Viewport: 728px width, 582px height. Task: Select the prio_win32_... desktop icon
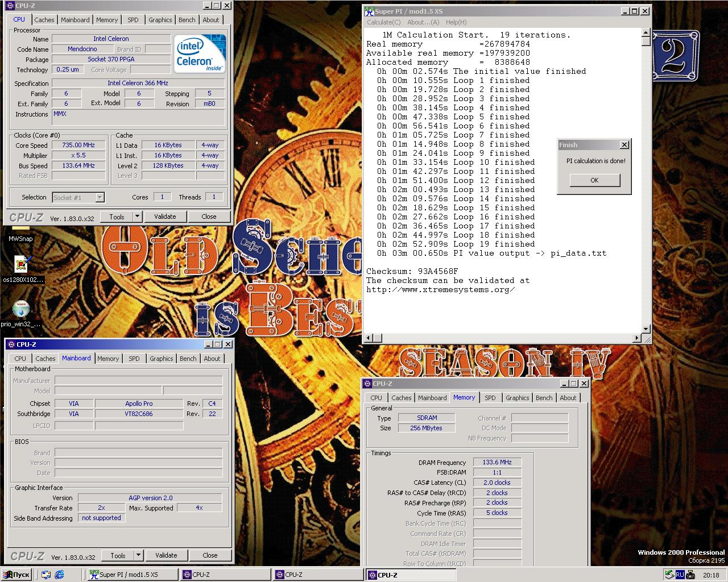[x=21, y=314]
